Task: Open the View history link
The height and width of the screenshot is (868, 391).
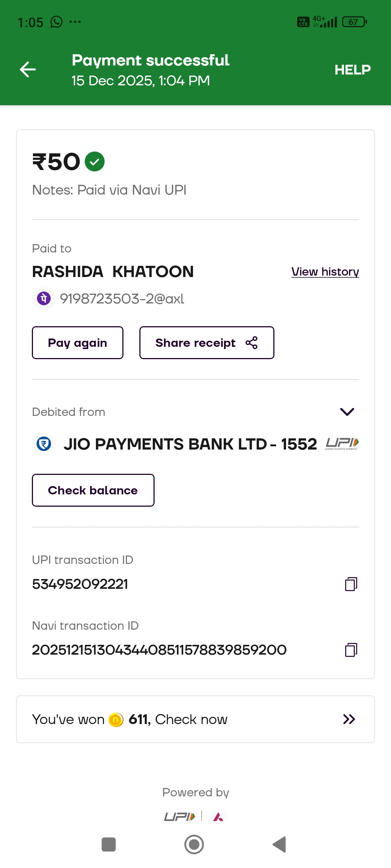Action: tap(325, 272)
